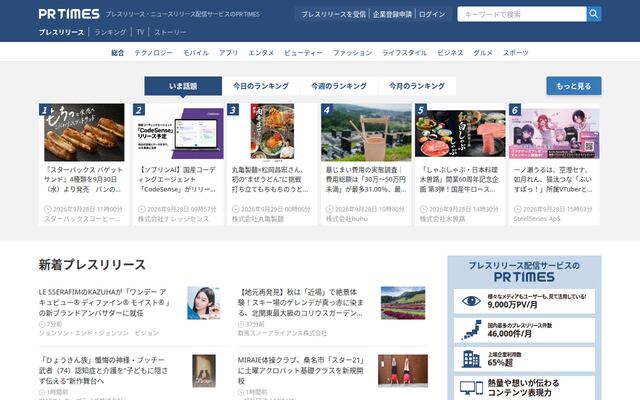Click clock icon beside 37分前
Screen dimensions: 640x400
click(241, 324)
